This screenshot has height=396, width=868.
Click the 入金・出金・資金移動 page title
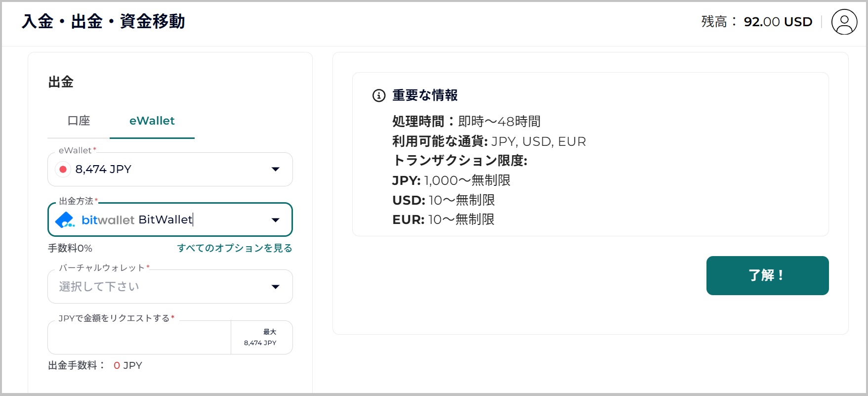[103, 22]
